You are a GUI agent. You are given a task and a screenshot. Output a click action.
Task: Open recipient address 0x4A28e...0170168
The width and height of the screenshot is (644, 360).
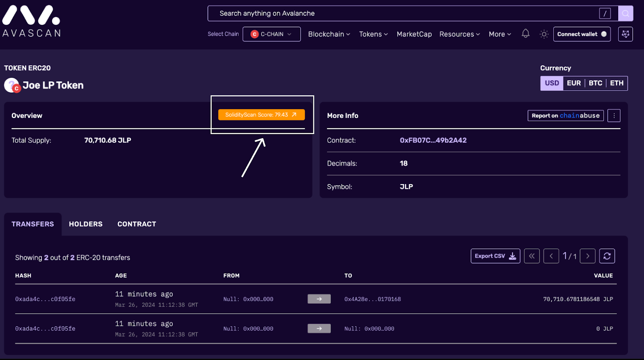pos(373,299)
